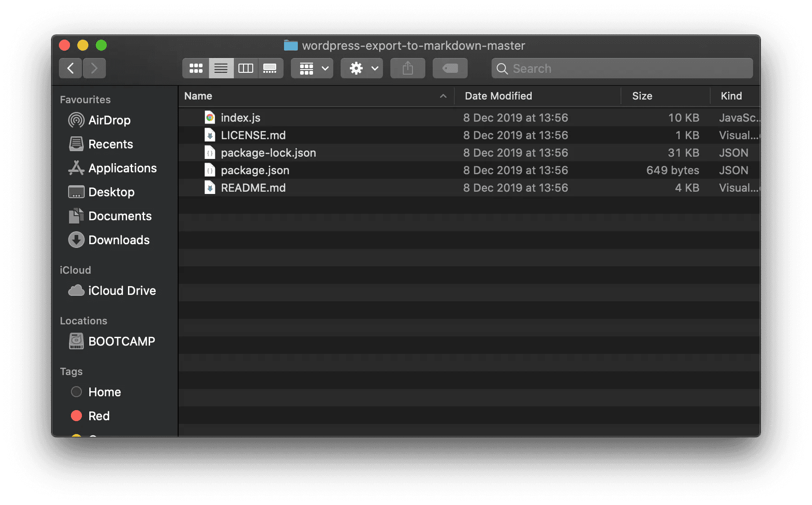The height and width of the screenshot is (505, 812).
Task: Click the wordpress-export-to-markdown-master window title
Action: tap(413, 46)
